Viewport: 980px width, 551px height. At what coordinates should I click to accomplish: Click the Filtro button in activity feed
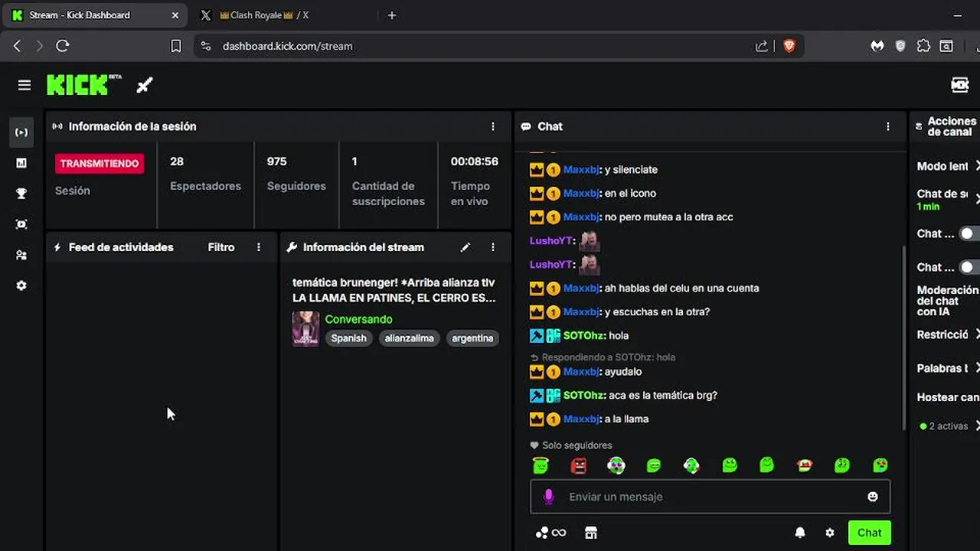pos(221,247)
